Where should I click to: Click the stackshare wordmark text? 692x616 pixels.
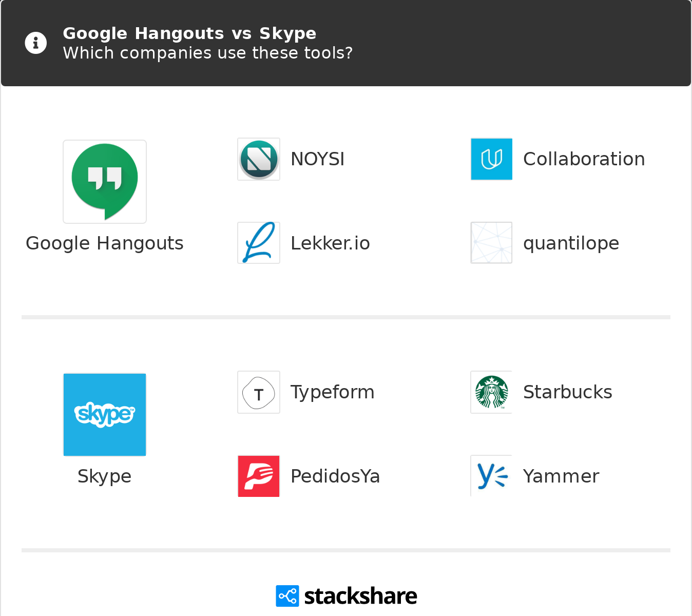point(360,596)
